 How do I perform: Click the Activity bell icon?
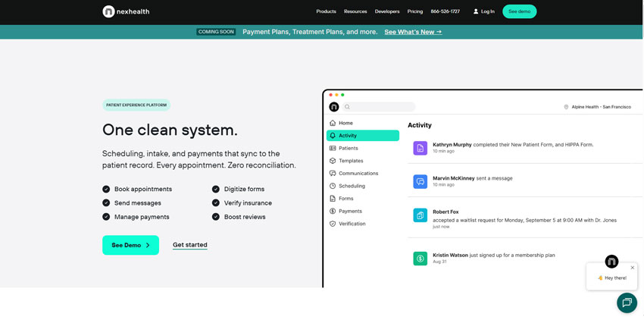pos(333,136)
